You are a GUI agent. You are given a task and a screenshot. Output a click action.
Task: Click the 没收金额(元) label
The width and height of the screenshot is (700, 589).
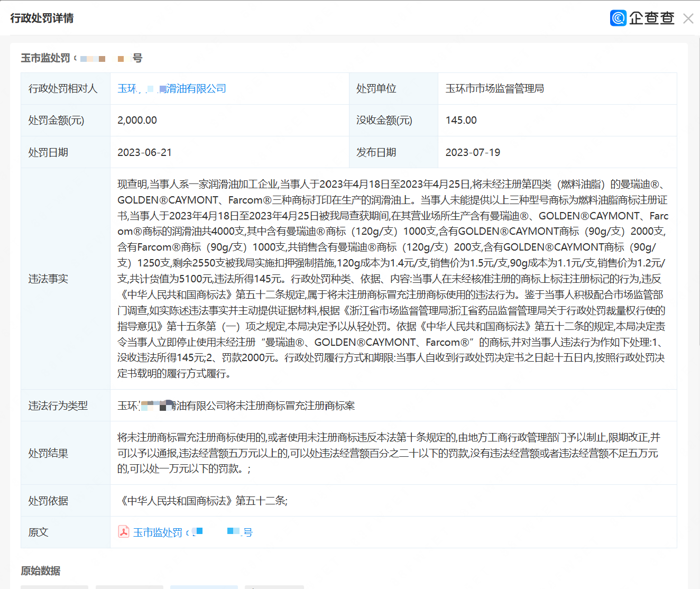(x=384, y=120)
